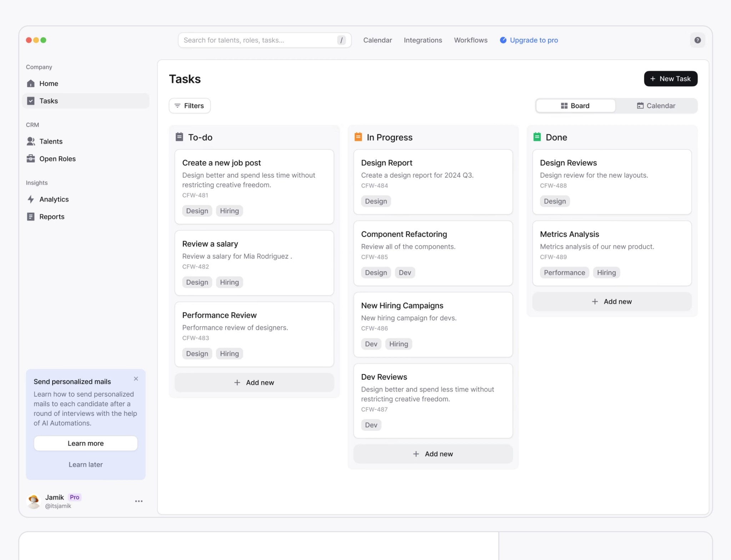Click the green Done column icon
The width and height of the screenshot is (731, 560).
(x=537, y=137)
